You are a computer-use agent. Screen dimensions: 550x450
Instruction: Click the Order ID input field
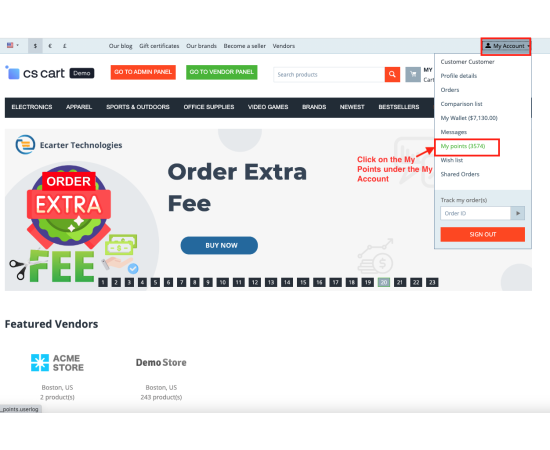pyautogui.click(x=475, y=213)
